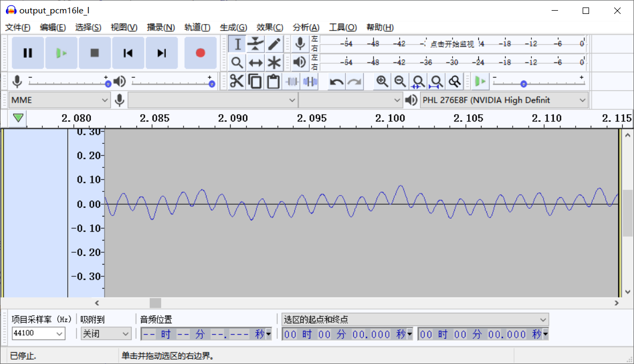Select the I-beam Selection tool
Image resolution: width=634 pixels, height=364 pixels.
[x=238, y=44]
